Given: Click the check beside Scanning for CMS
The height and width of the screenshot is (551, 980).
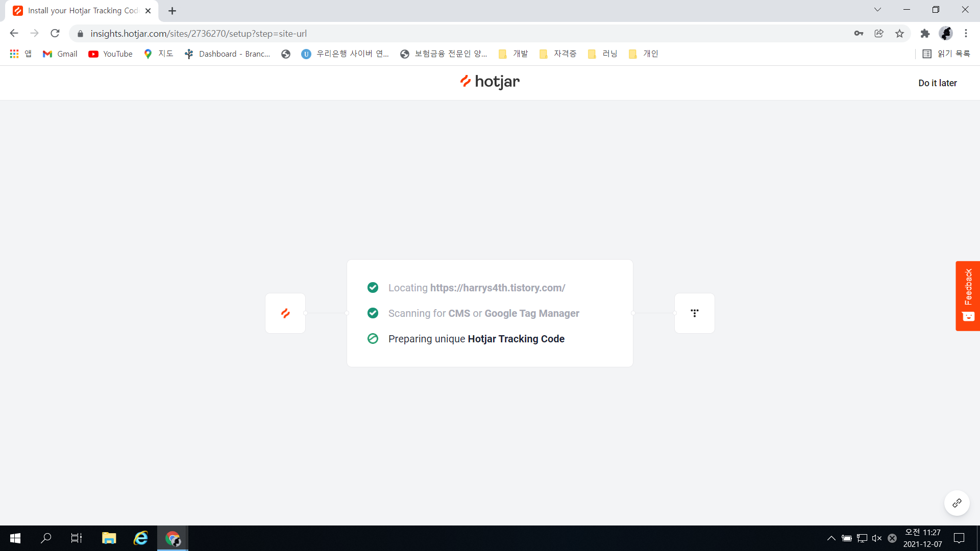Looking at the screenshot, I should point(373,313).
